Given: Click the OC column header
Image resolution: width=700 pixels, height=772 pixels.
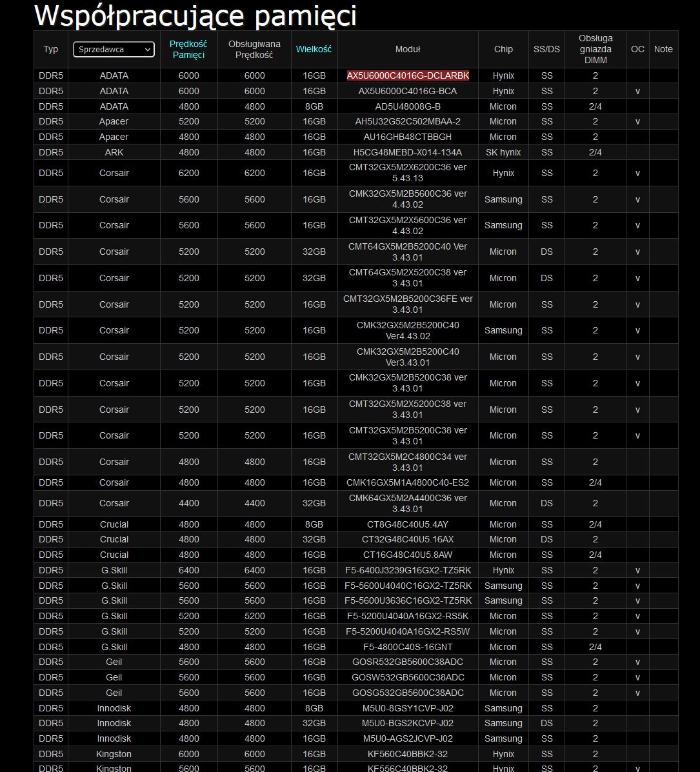Looking at the screenshot, I should point(637,49).
